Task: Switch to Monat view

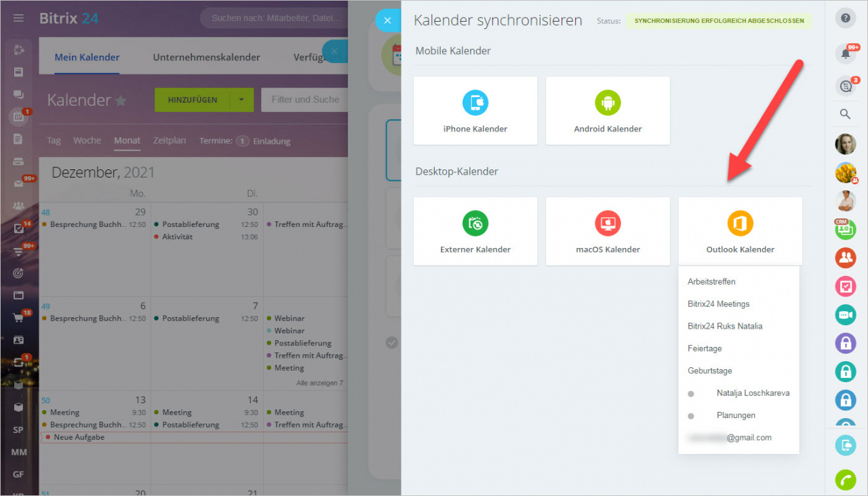Action: [127, 141]
